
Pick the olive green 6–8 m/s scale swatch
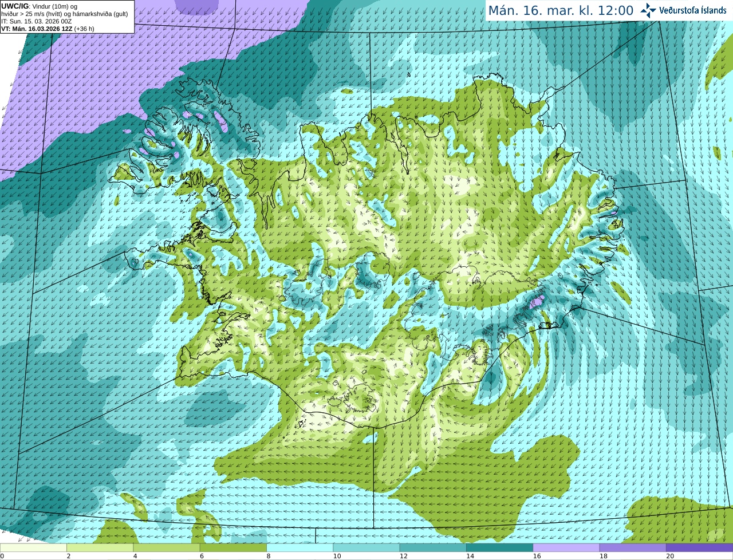[x=233, y=548]
